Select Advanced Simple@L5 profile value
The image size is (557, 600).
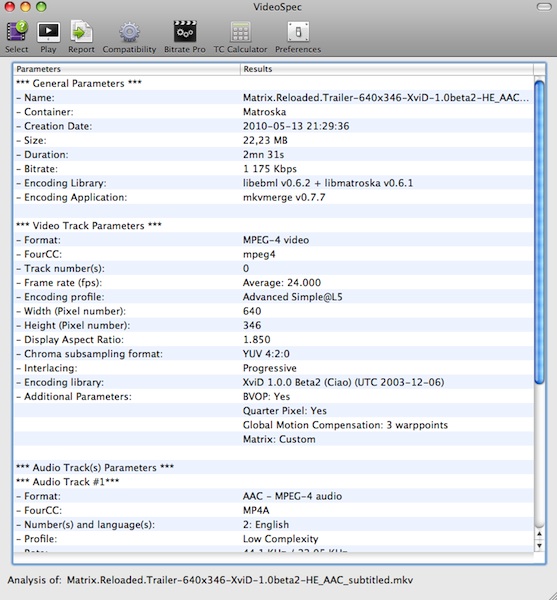293,297
